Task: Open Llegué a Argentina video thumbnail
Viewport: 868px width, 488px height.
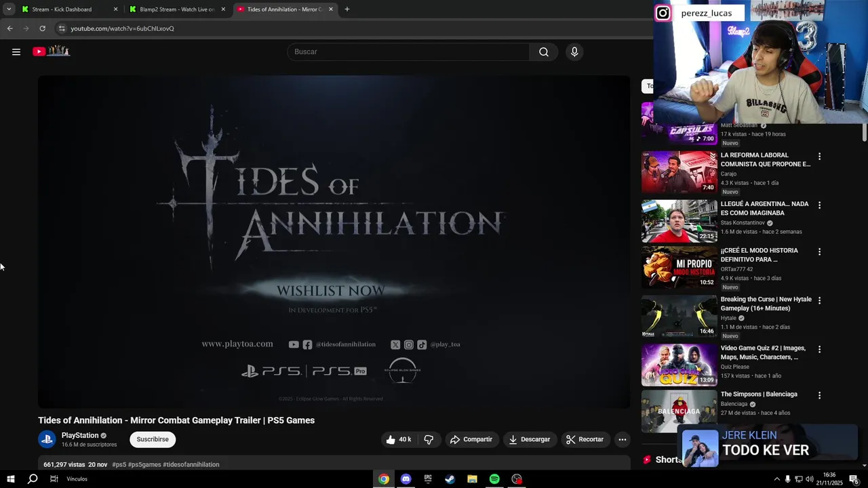Action: 679,221
